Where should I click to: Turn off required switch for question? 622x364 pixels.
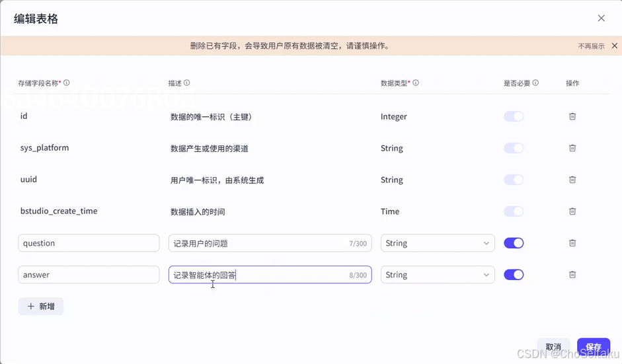coord(514,243)
